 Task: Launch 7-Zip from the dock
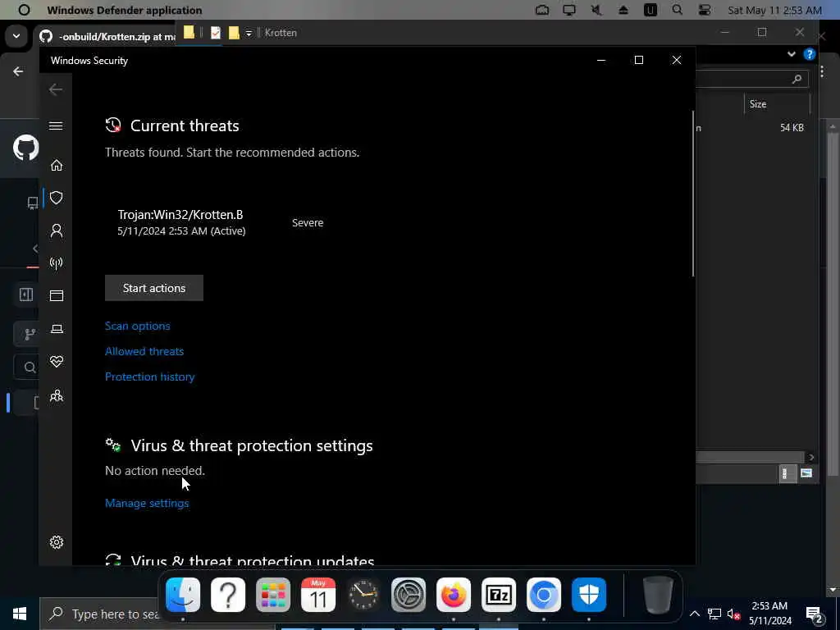pyautogui.click(x=499, y=595)
